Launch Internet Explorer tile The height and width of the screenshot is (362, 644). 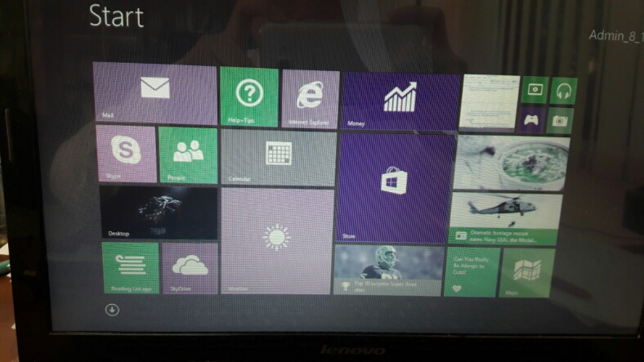(311, 99)
